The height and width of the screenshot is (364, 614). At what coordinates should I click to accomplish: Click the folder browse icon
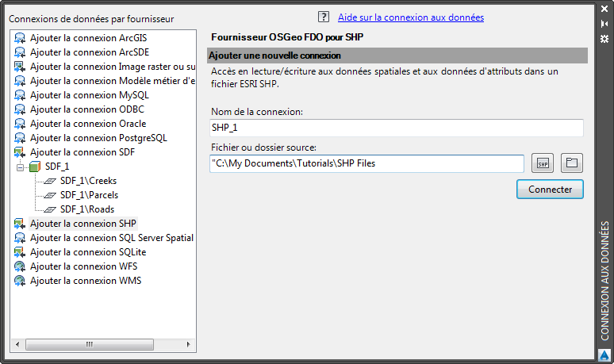(x=571, y=163)
